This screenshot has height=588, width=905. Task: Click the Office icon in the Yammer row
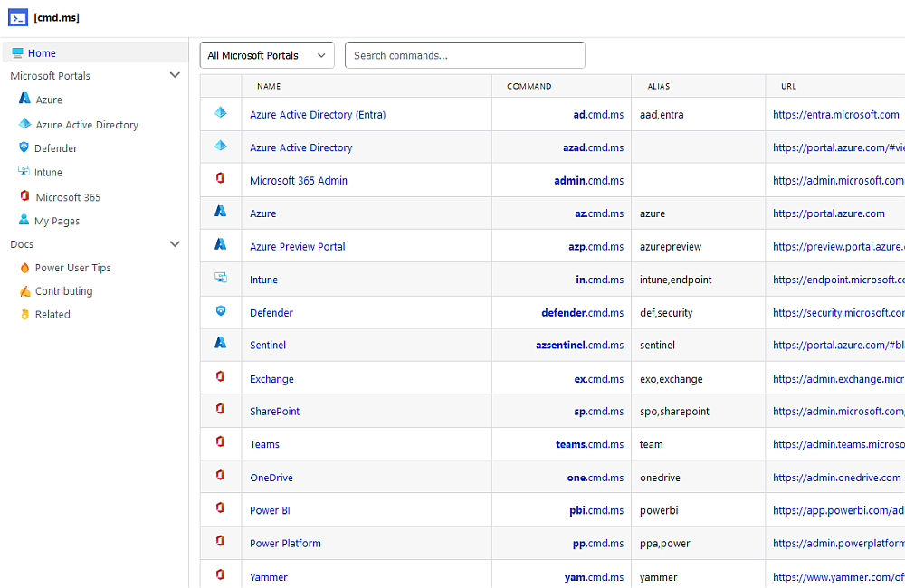tap(221, 574)
